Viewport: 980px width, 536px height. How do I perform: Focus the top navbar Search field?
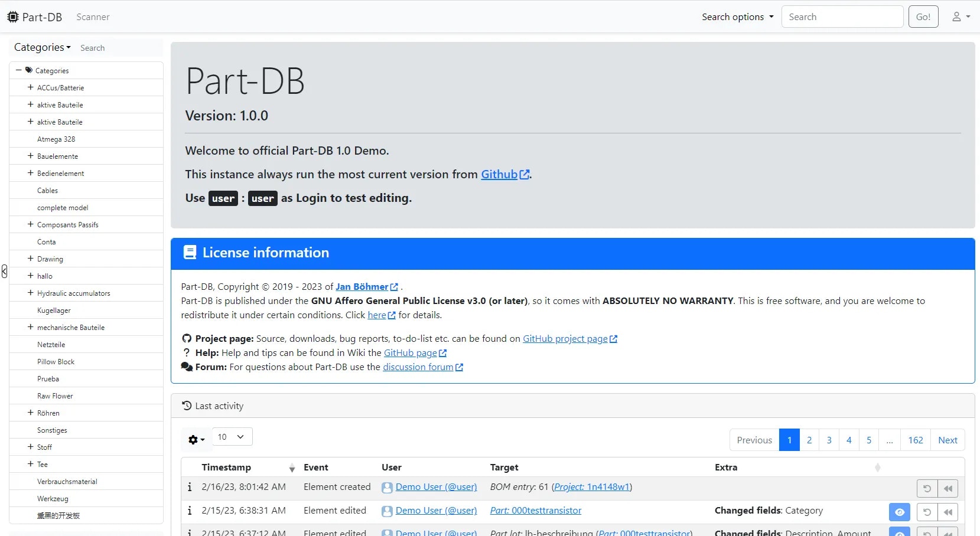[x=842, y=17]
